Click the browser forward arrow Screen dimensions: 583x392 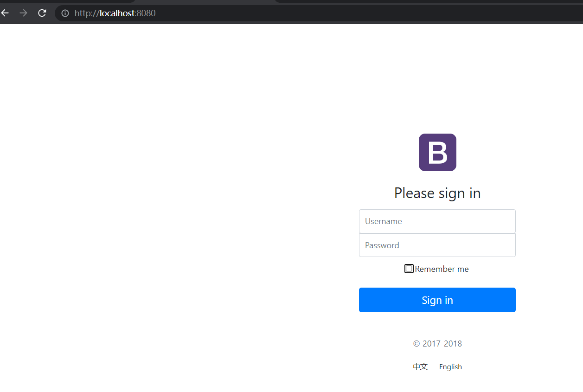[x=23, y=13]
